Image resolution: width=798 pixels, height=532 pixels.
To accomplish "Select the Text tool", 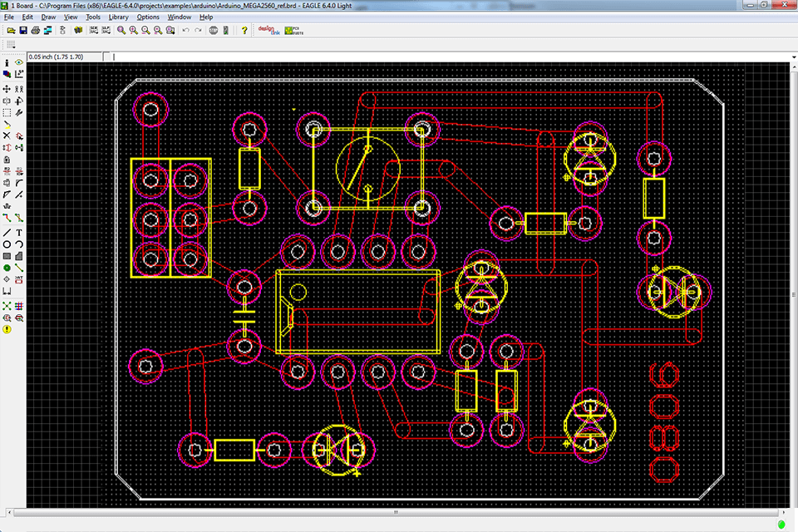I will point(19,232).
